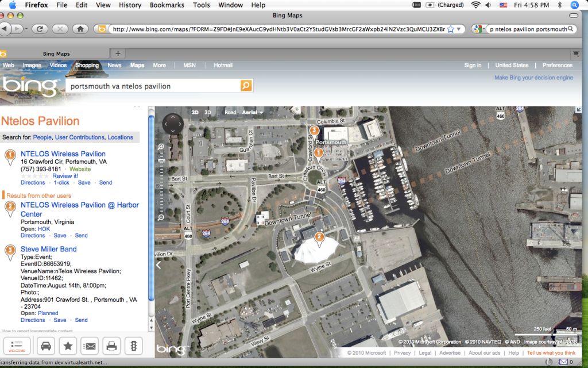This screenshot has width=588, height=368.
Task: Open Spotlight search in the menu bar
Action: (574, 5)
